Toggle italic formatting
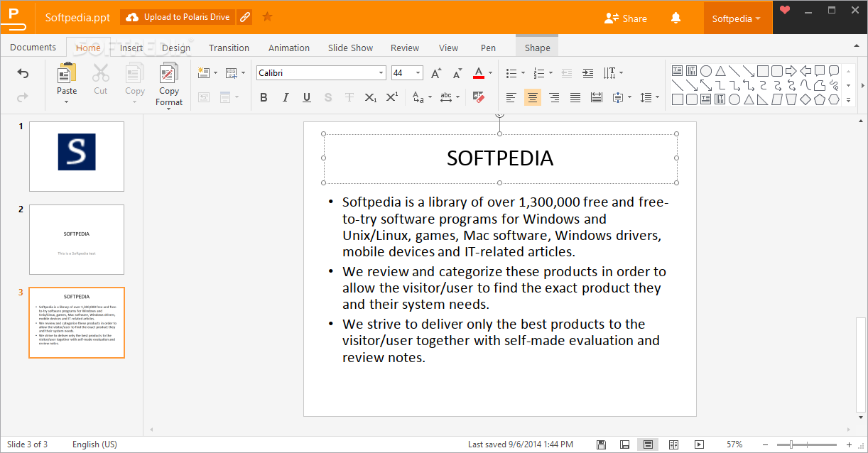The image size is (868, 453). pos(285,97)
